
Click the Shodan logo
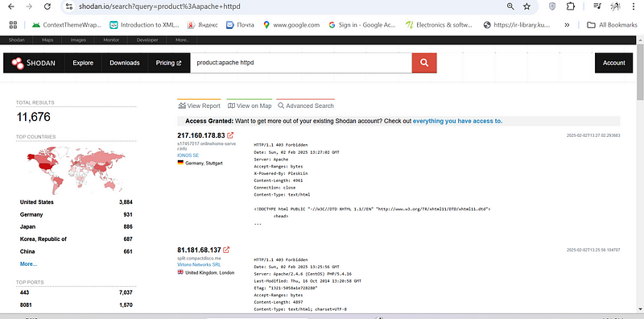click(x=33, y=63)
